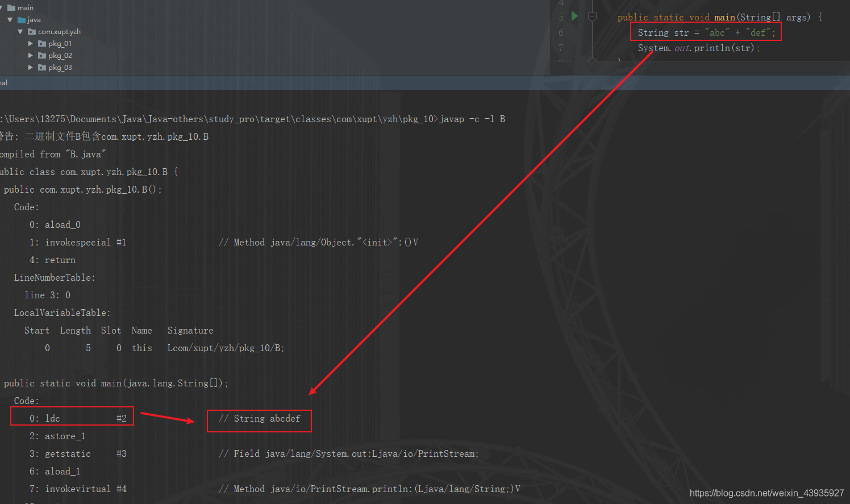Click the pkg_01 package icon
Screen dimensions: 850x504
(x=42, y=44)
